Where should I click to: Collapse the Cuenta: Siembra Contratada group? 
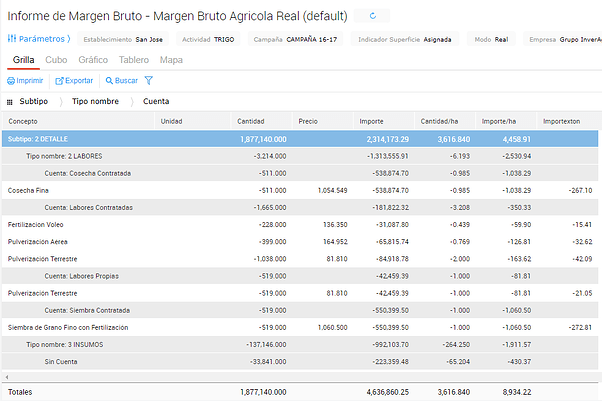click(x=300, y=310)
